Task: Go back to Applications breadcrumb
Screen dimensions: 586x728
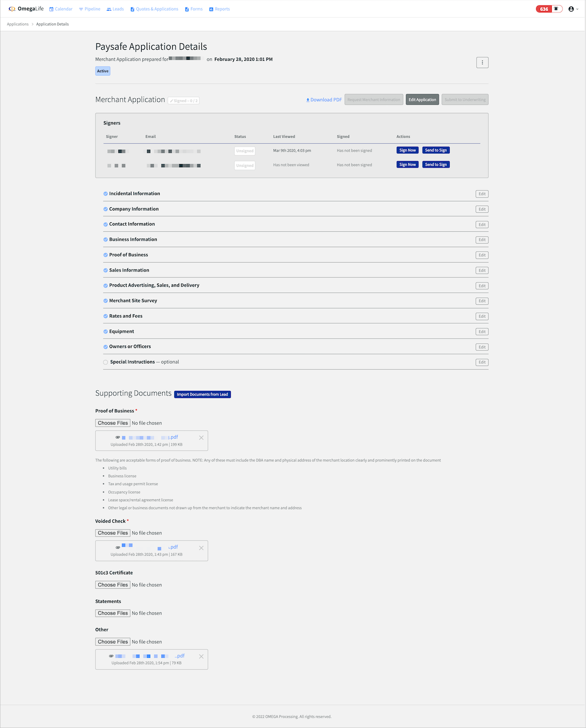Action: click(x=18, y=24)
